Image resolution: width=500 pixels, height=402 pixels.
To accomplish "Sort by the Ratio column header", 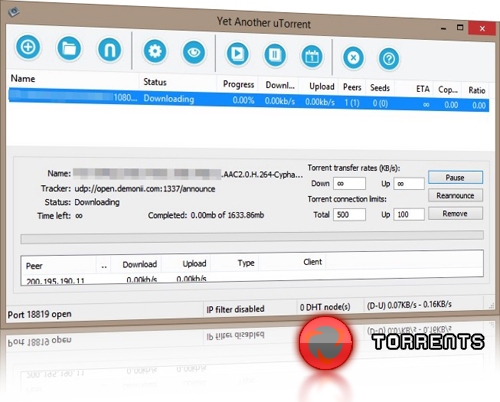I will (x=477, y=90).
